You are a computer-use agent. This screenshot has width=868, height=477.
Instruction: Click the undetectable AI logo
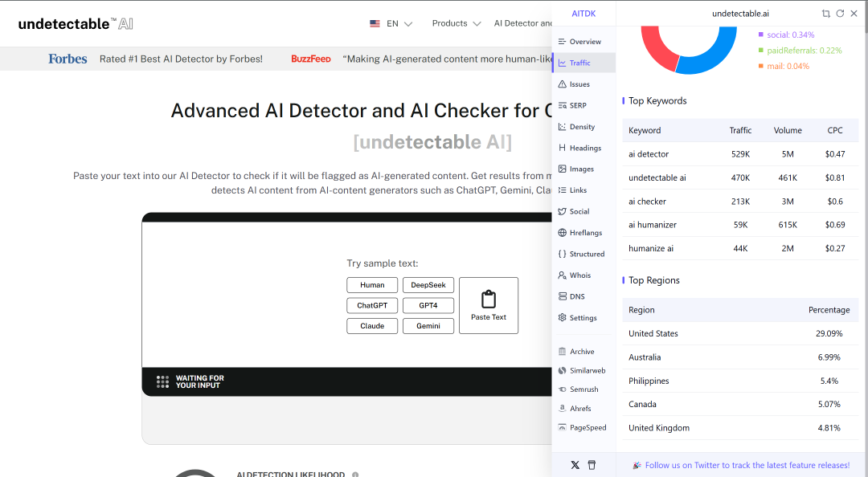point(76,24)
